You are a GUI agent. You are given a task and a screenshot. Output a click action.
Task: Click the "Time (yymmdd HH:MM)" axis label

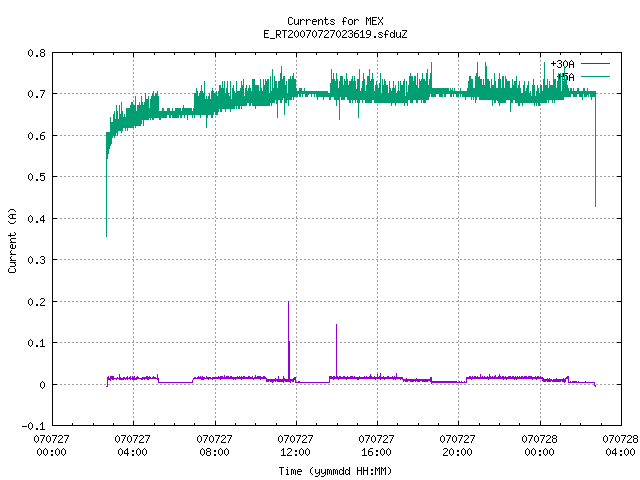coord(335,471)
